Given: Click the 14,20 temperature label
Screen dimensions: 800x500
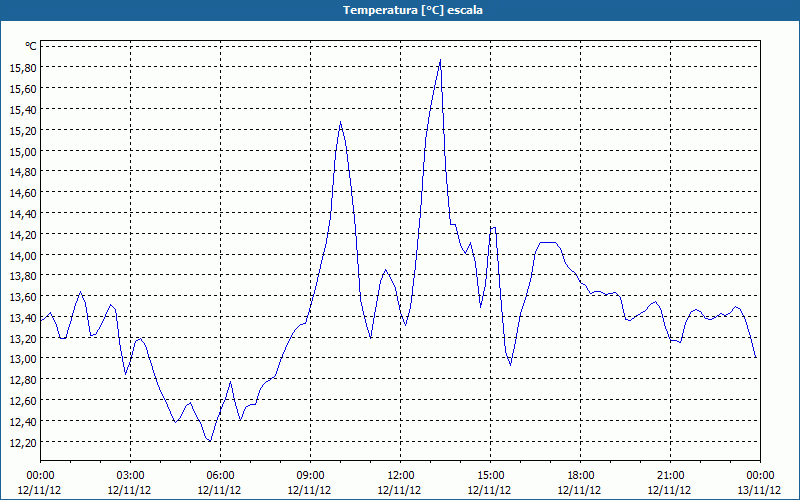Looking at the screenshot, I should [23, 234].
